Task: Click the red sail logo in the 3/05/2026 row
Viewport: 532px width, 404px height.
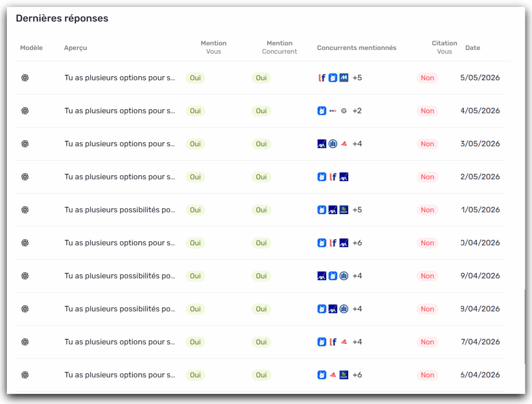Action: click(x=344, y=144)
